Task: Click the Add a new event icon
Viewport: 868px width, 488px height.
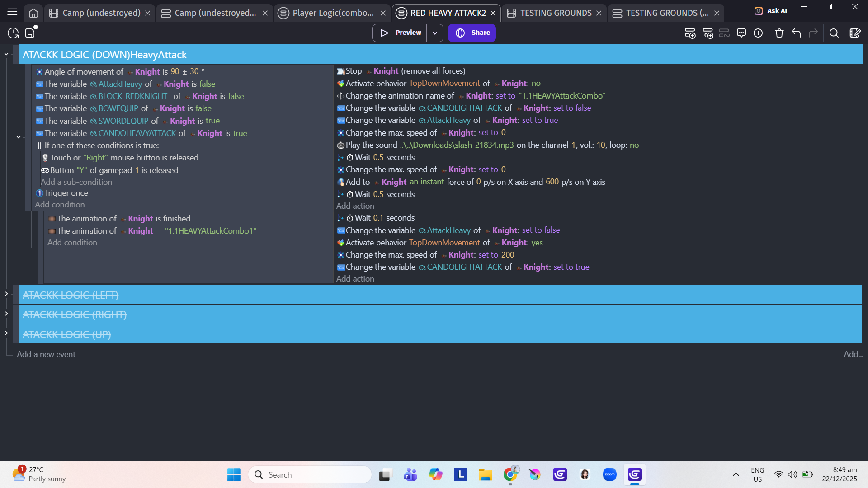Action: pyautogui.click(x=690, y=33)
